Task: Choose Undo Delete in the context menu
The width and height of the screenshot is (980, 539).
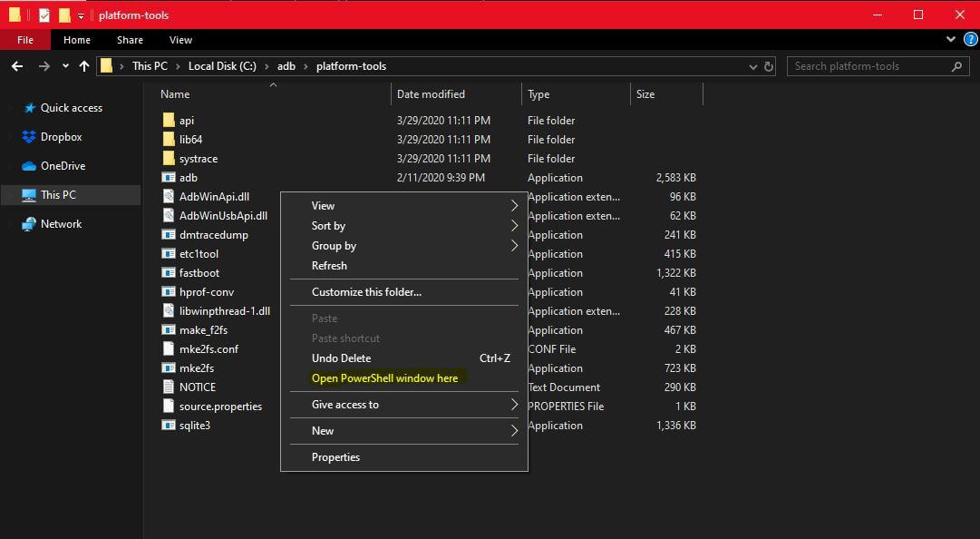Action: pos(404,358)
